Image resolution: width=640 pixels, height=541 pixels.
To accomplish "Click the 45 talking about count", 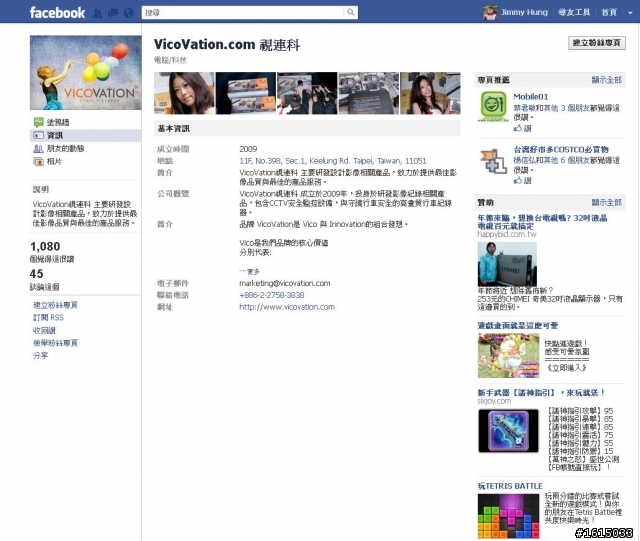I will (x=36, y=274).
